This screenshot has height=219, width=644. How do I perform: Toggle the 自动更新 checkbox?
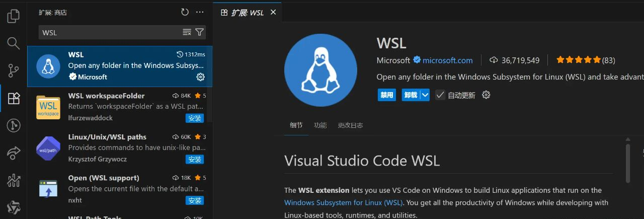point(440,95)
